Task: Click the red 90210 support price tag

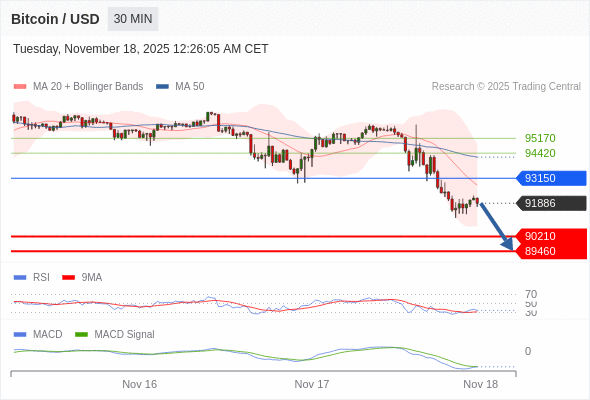Action: [x=552, y=236]
